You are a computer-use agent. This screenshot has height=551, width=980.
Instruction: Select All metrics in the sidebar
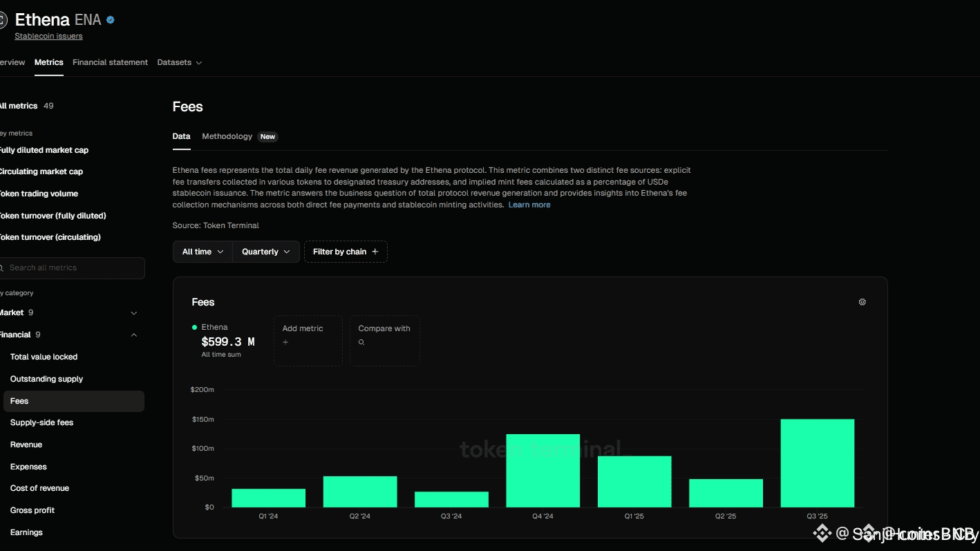26,106
